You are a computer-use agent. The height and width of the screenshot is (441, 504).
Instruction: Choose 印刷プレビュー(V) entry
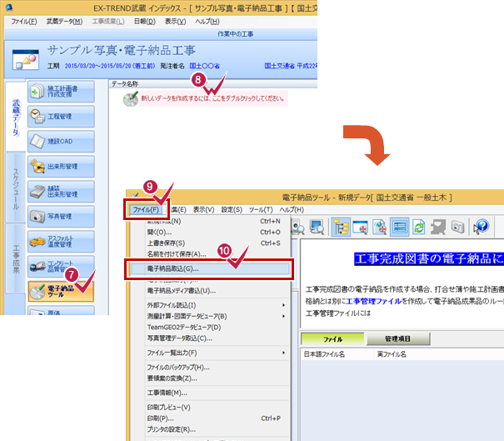[211, 407]
